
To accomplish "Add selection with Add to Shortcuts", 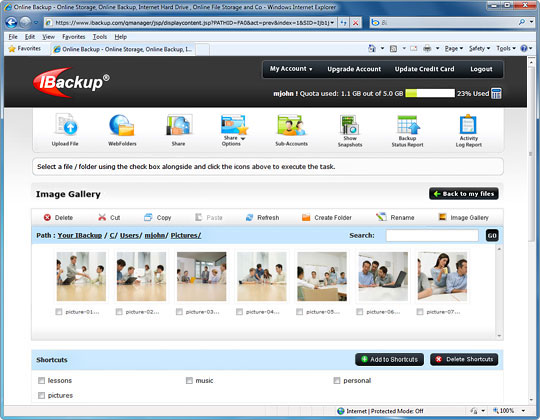I will [390, 359].
